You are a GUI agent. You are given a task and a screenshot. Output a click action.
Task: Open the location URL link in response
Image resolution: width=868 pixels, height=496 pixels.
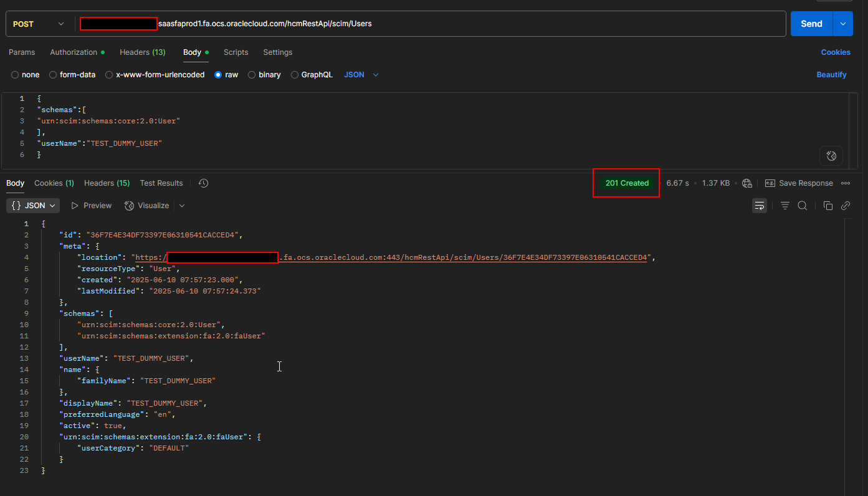pyautogui.click(x=391, y=257)
